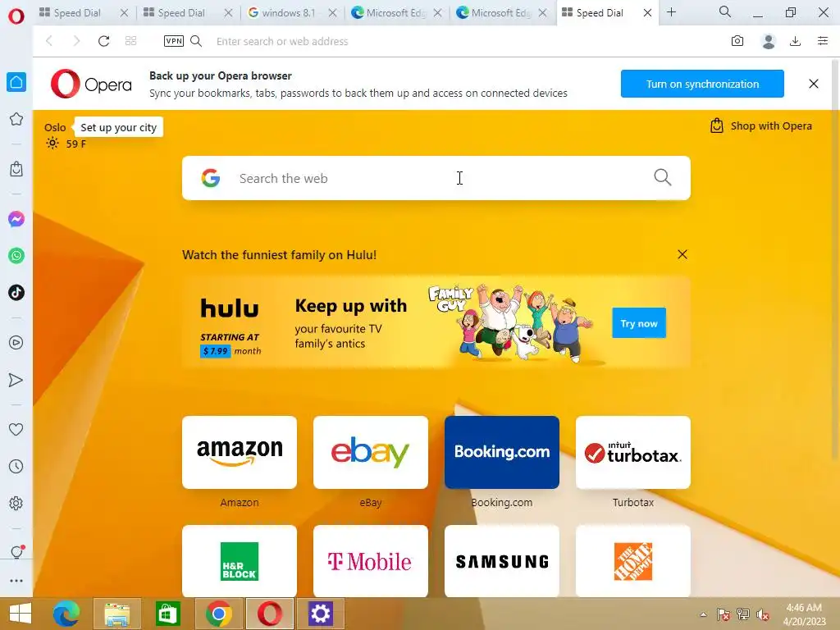Open Settings gear in sidebar
Viewport: 840px width, 630px height.
[x=16, y=503]
